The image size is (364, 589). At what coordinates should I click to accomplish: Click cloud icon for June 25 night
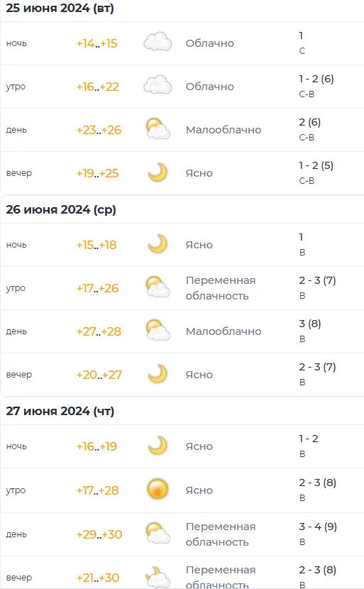click(158, 42)
